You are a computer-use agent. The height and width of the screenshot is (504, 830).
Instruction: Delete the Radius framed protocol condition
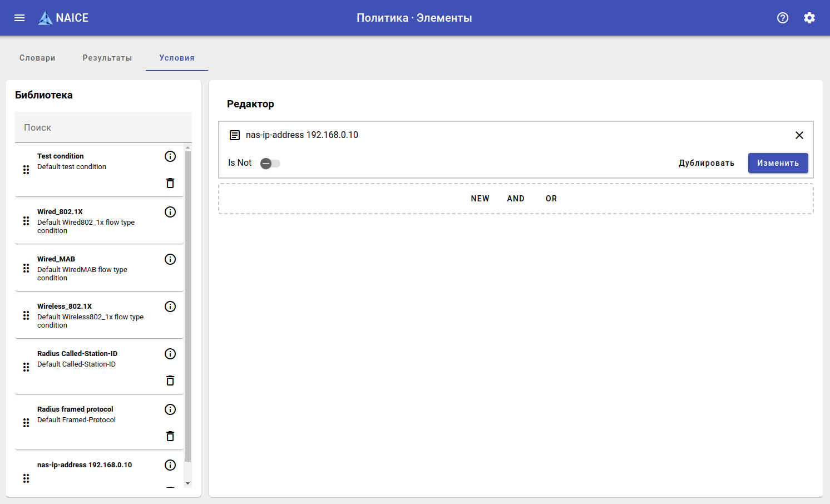pyautogui.click(x=170, y=436)
